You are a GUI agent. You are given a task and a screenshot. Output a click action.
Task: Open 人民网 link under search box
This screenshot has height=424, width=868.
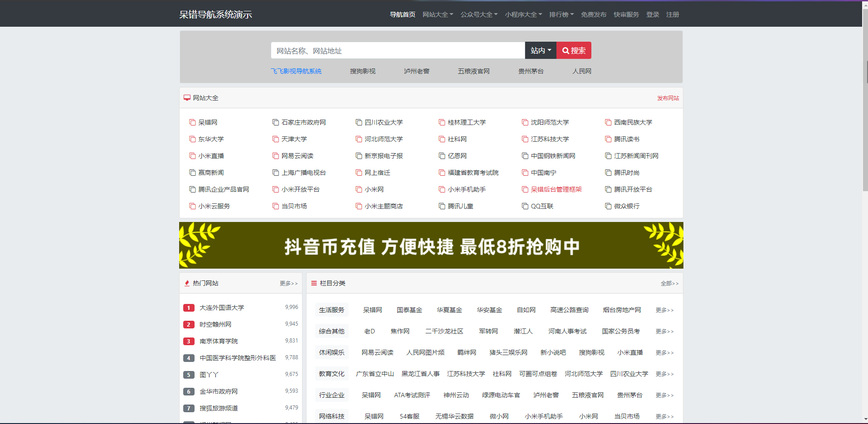(x=582, y=71)
